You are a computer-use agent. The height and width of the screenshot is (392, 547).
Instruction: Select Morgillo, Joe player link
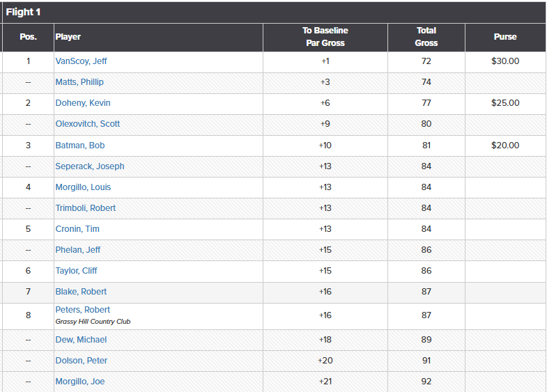coord(80,382)
